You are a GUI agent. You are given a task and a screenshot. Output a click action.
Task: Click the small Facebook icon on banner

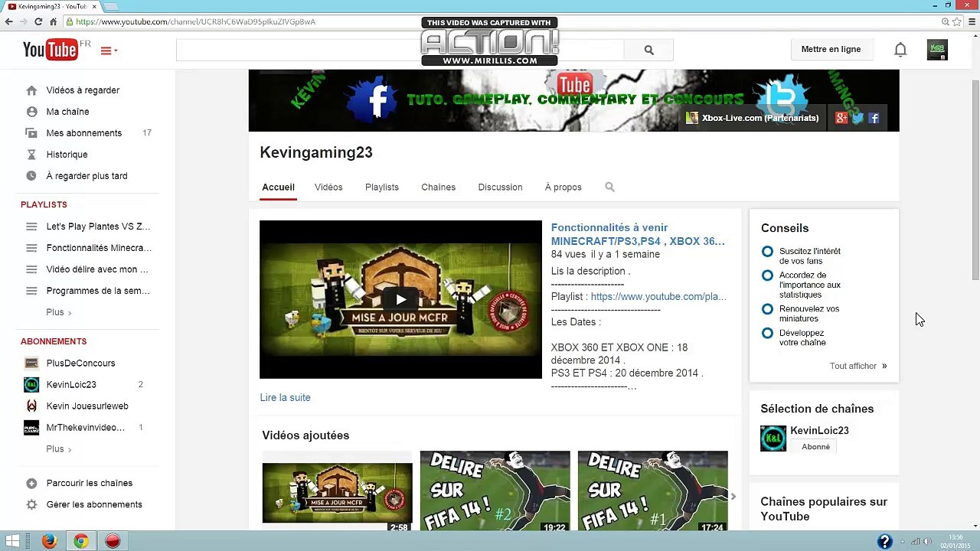click(874, 118)
